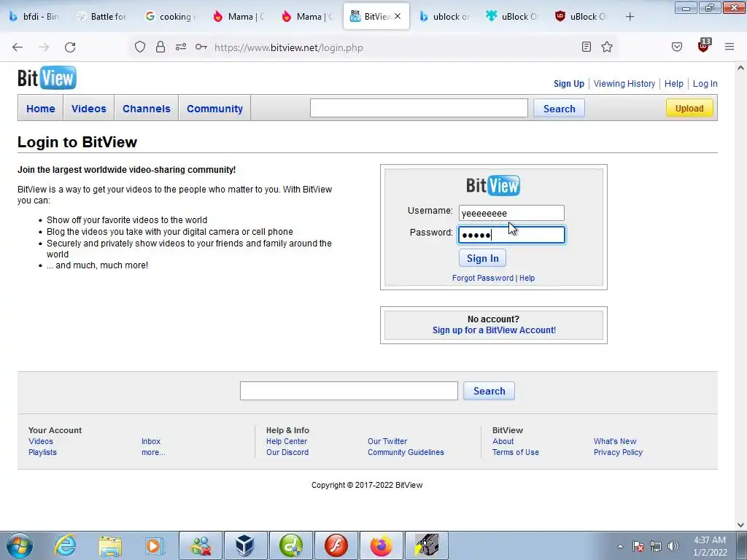The width and height of the screenshot is (747, 560).
Task: Open the Action Center flag tray icon
Action: pyautogui.click(x=638, y=546)
